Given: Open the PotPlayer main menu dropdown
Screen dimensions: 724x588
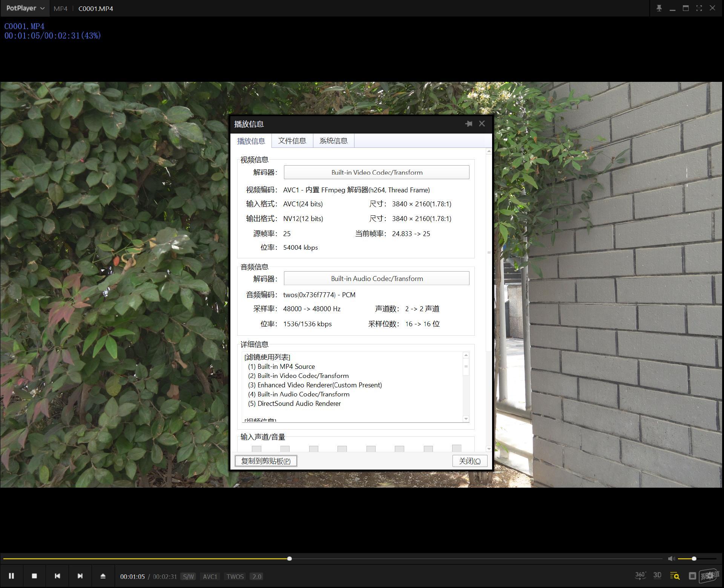Looking at the screenshot, I should [25, 8].
